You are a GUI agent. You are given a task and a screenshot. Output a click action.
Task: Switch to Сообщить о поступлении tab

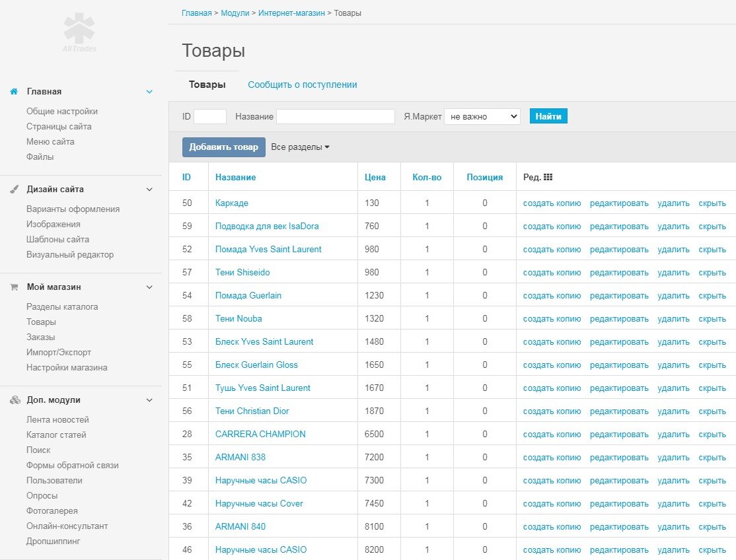[303, 85]
